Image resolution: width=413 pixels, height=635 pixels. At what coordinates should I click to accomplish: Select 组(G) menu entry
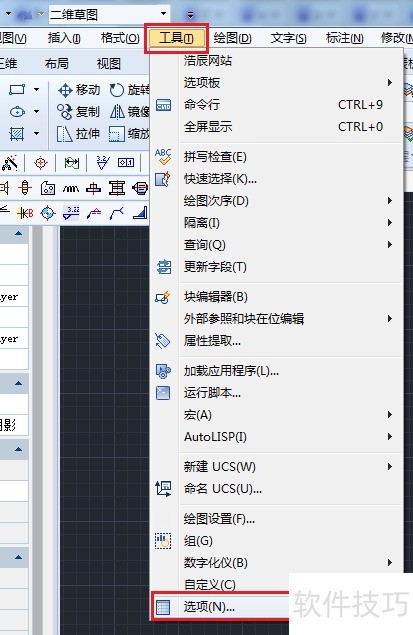275,541
